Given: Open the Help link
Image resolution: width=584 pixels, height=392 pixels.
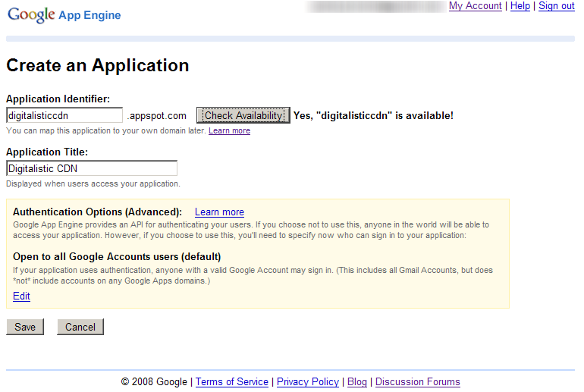Looking at the screenshot, I should click(x=520, y=6).
